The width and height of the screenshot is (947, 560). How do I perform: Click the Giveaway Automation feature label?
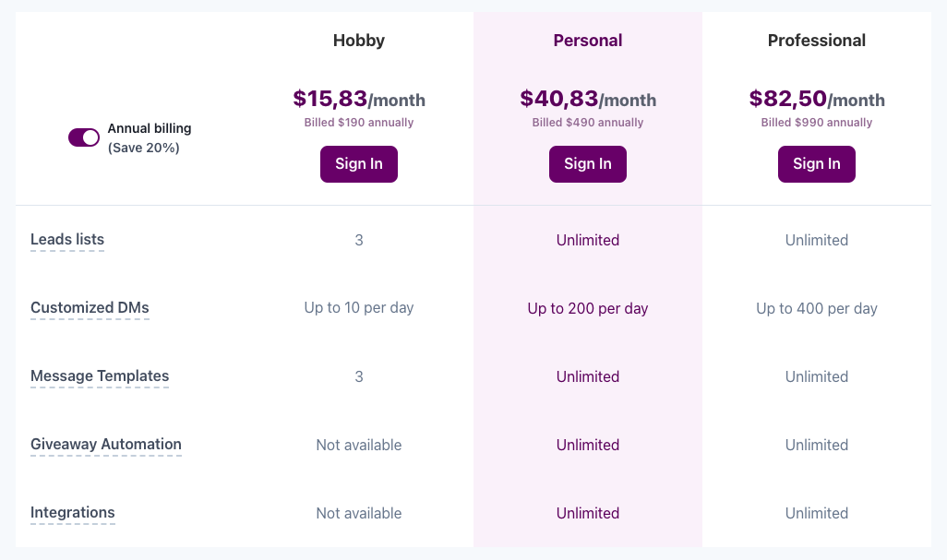click(x=106, y=445)
